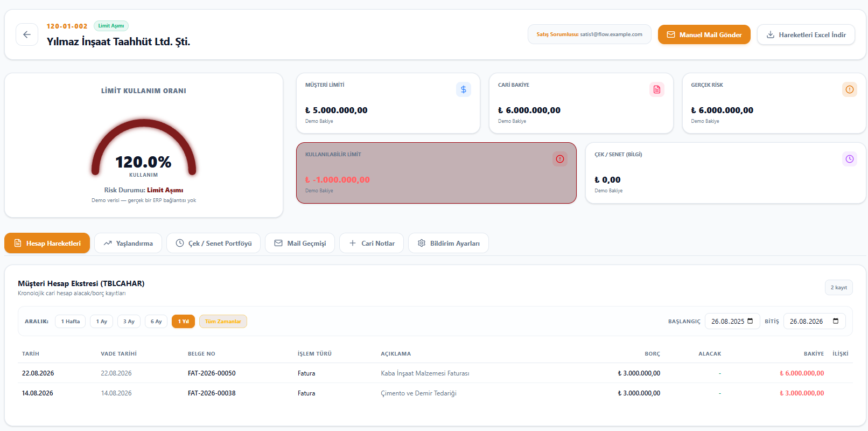Screen dimensions: 868x431
Task: Switch to Mail Geçmişi tab
Action: tap(300, 243)
